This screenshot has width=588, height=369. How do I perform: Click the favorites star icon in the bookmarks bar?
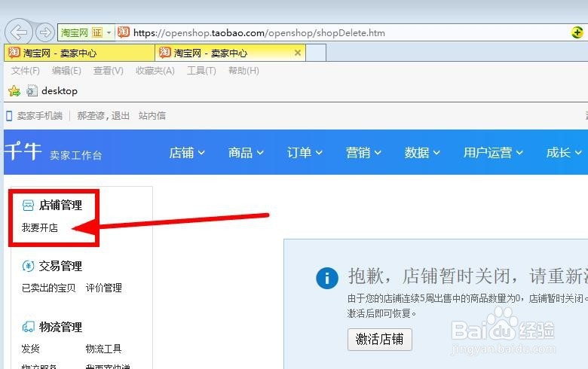click(x=14, y=90)
